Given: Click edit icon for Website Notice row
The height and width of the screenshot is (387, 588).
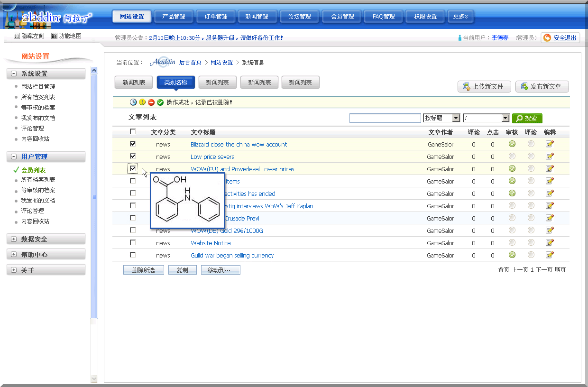Looking at the screenshot, I should 550,243.
